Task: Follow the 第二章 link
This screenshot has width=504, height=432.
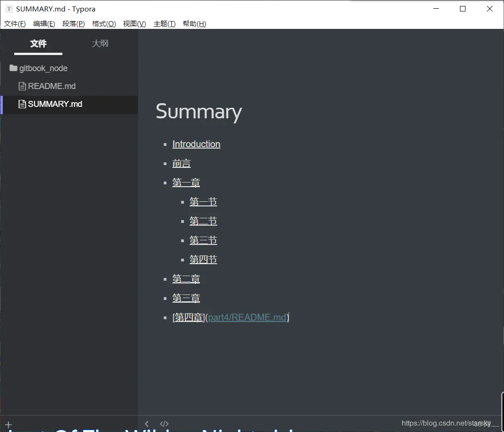Action: (x=186, y=279)
